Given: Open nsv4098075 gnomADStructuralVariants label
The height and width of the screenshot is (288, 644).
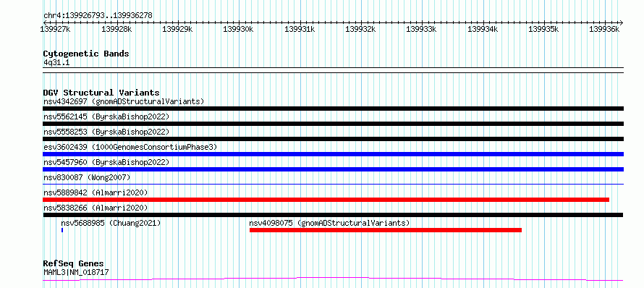Looking at the screenshot, I should click(330, 223).
